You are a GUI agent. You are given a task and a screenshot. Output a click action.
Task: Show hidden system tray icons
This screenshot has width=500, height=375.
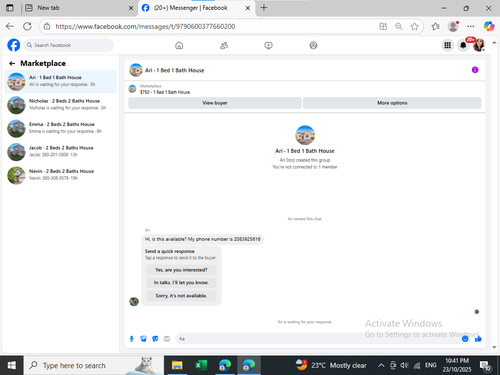[x=381, y=365]
